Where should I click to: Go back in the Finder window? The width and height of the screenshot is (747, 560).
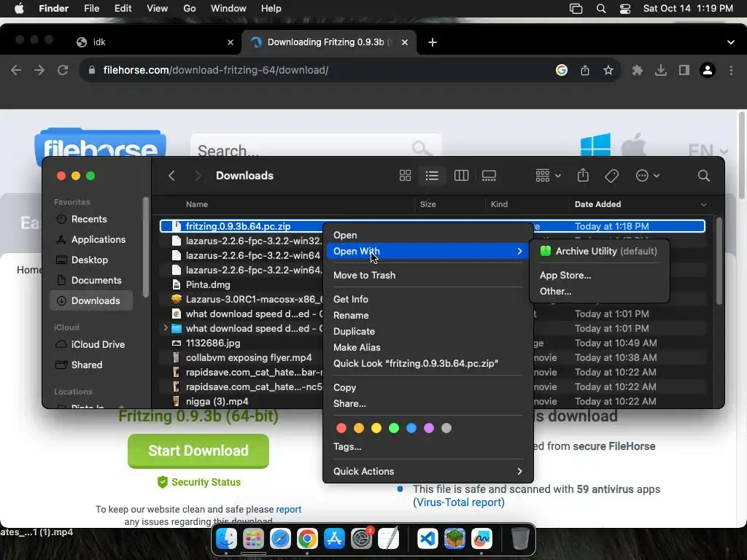coord(172,176)
